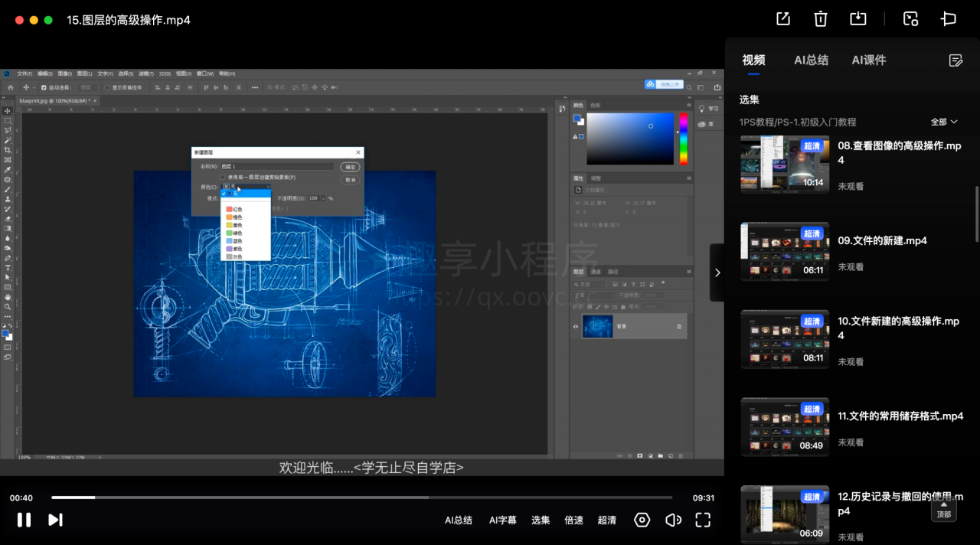The image size is (980, 545).
Task: Open the 不透明度 dropdown arrow in dialog
Action: pyautogui.click(x=323, y=198)
